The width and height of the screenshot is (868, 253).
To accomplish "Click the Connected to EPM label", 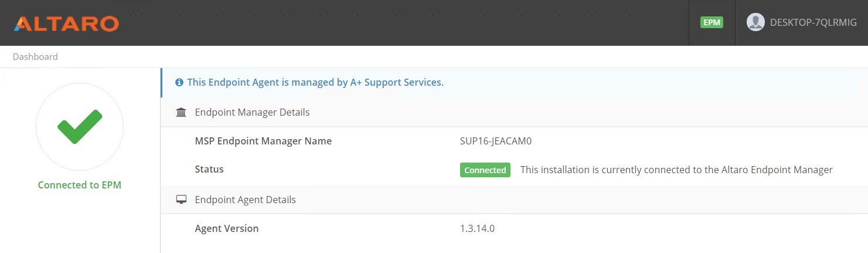I will point(80,185).
